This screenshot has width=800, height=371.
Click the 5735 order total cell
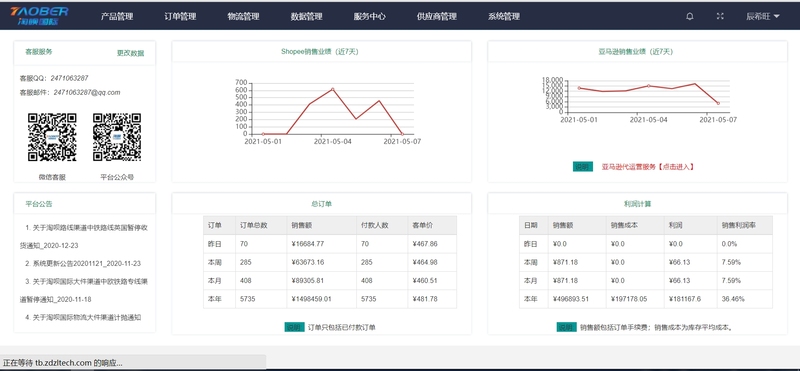pyautogui.click(x=261, y=299)
